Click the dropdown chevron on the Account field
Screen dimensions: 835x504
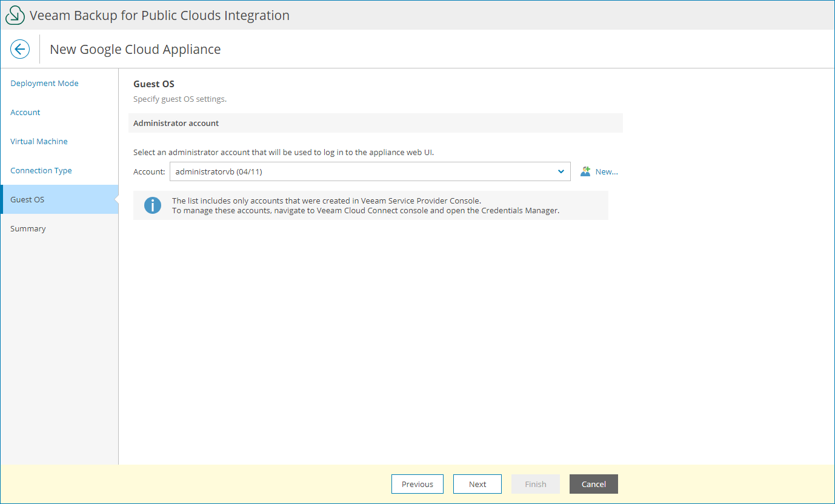(x=561, y=171)
